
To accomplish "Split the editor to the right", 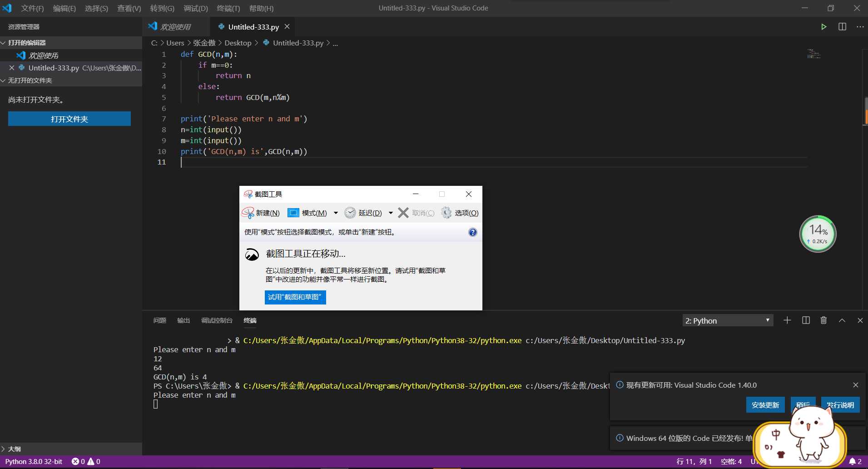I will click(842, 27).
